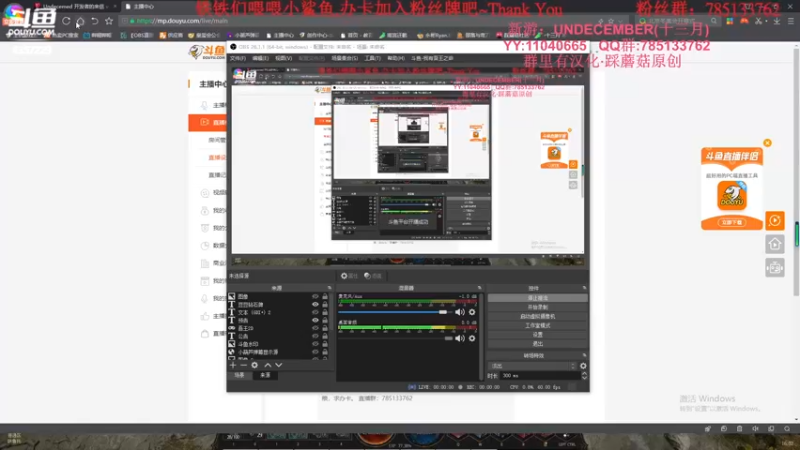Close the Douyu streaming companion promo card
Screen dimensions: 800x450
pos(767,143)
